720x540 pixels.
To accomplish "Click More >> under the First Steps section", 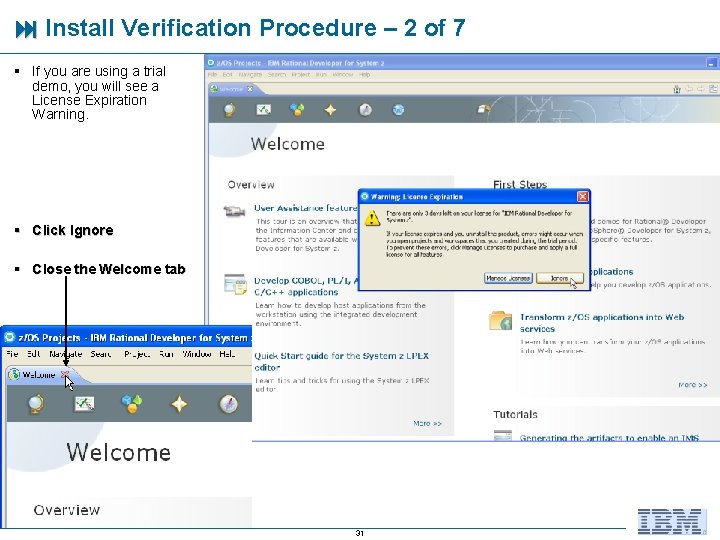I will click(x=692, y=384).
